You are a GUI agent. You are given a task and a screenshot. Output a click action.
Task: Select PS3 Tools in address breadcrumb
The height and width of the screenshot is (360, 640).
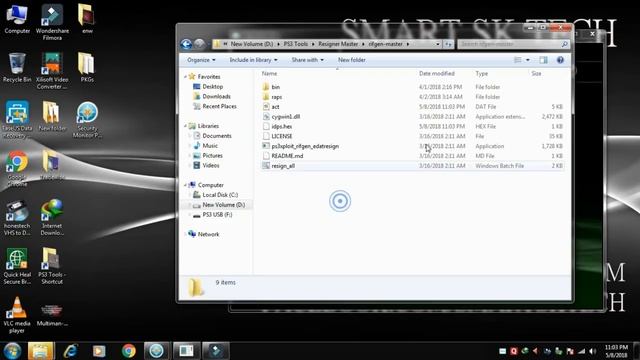pyautogui.click(x=296, y=44)
